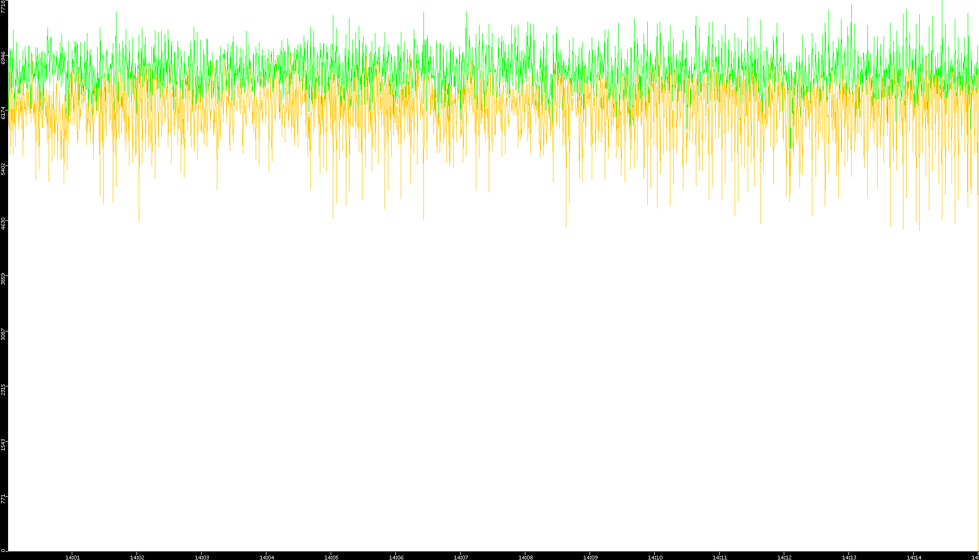Click the 14:02 time axis label
Screen dimensions: 979x560
[x=137, y=557]
